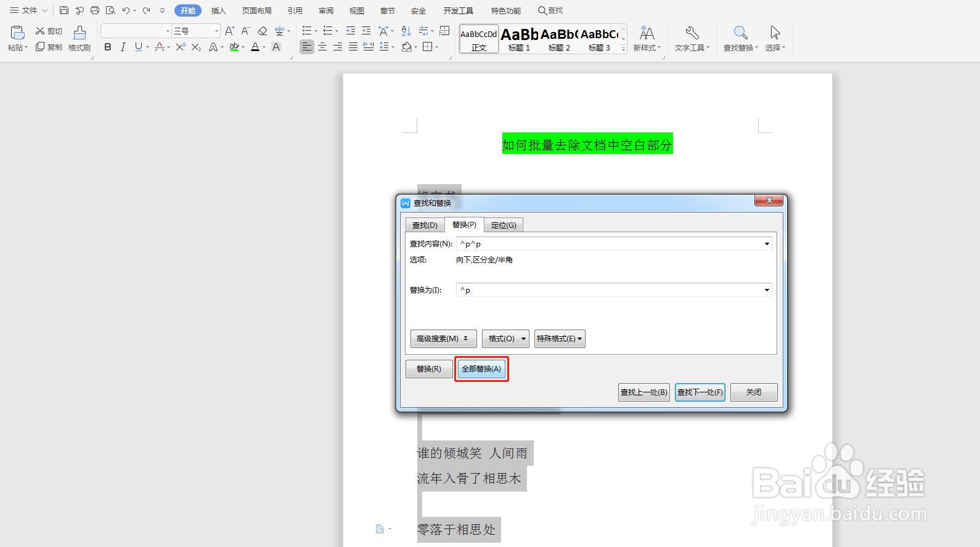The image size is (980, 547).
Task: Open the 文件 file menu
Action: click(x=28, y=10)
